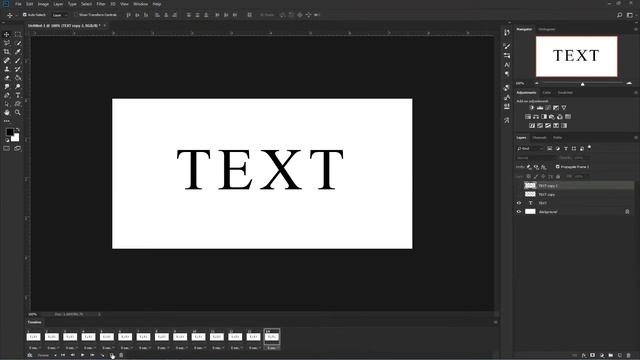The height and width of the screenshot is (360, 640).
Task: Add a Curves adjustment layer
Action: pos(548,108)
